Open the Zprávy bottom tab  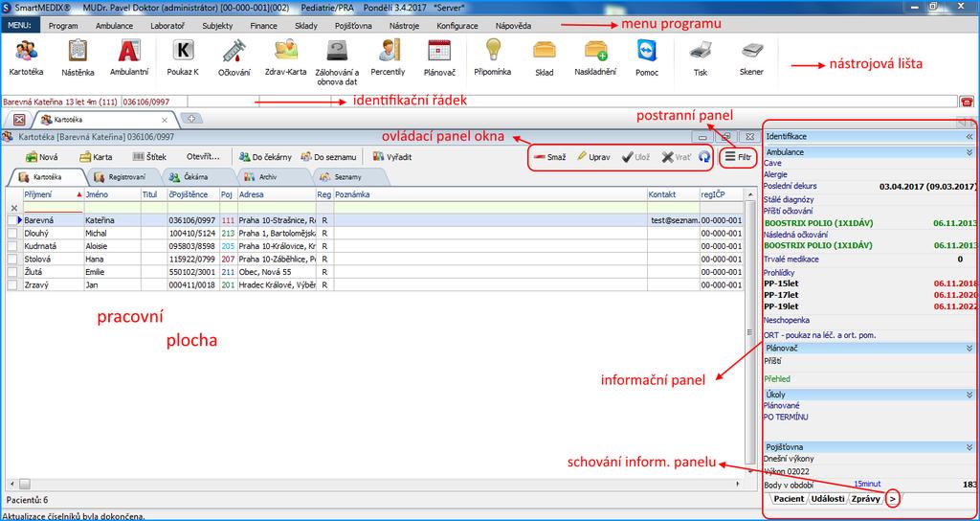coord(865,498)
